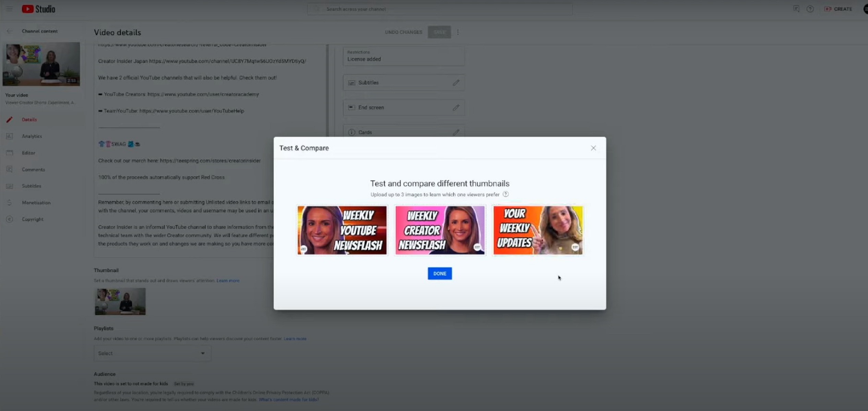Select the Weekly Creator Newsflash thumbnail
This screenshot has height=411, width=868.
pos(440,230)
